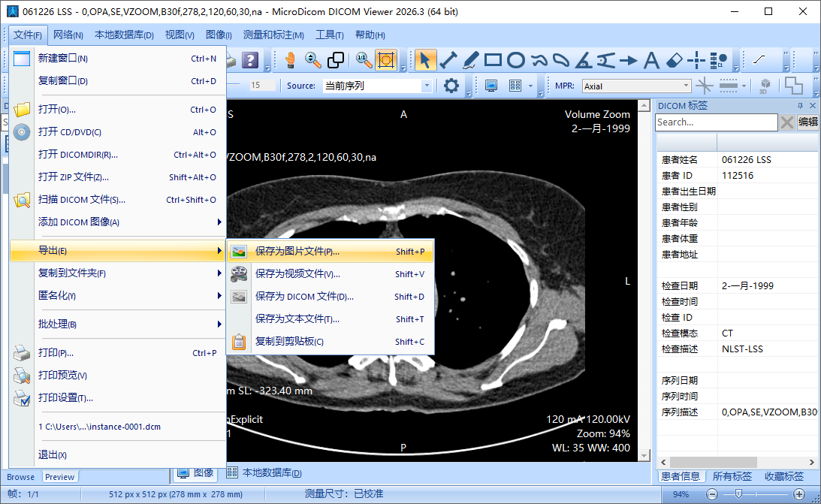Screen dimensions: 821x504
Task: Open the 工具 menu
Action: coord(329,35)
